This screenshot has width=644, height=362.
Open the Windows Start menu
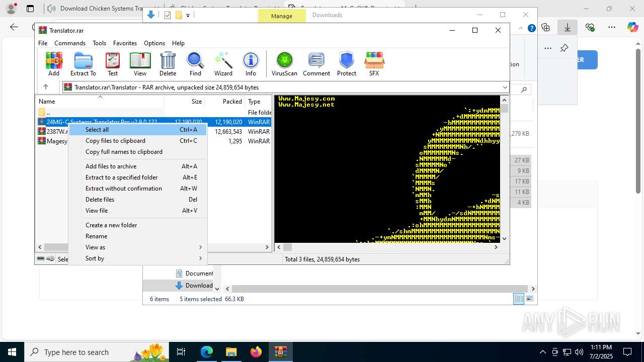12,352
